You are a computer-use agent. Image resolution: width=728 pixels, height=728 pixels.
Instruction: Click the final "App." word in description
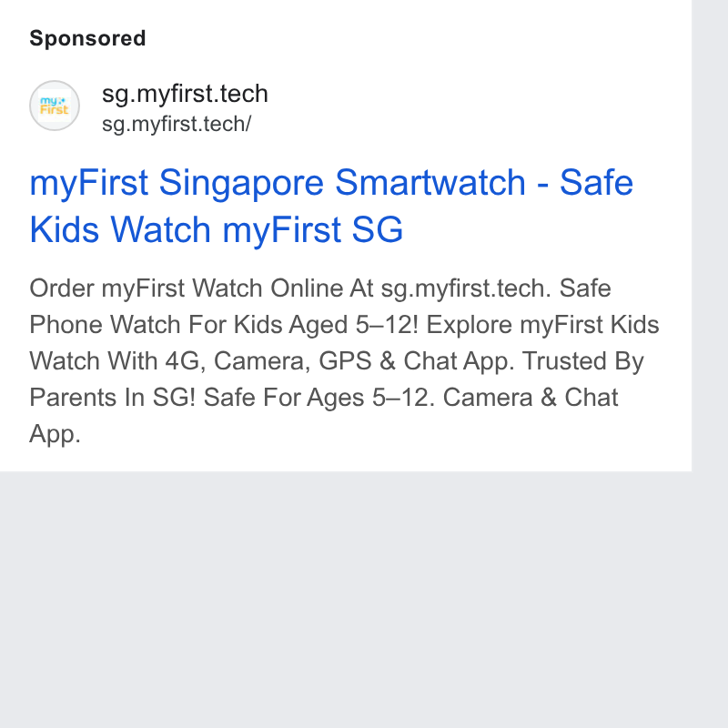pos(55,435)
